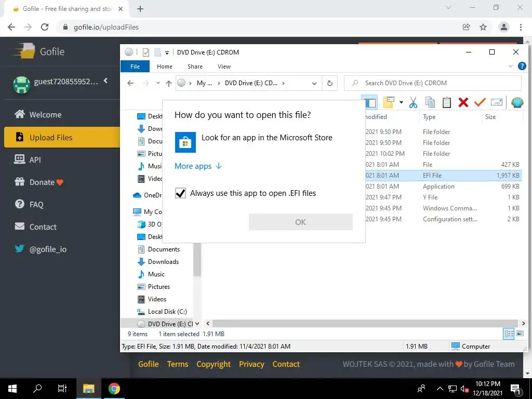Viewport: 532px width, 399px height.
Task: Open the new folder dropdown arrow
Action: pyautogui.click(x=401, y=102)
